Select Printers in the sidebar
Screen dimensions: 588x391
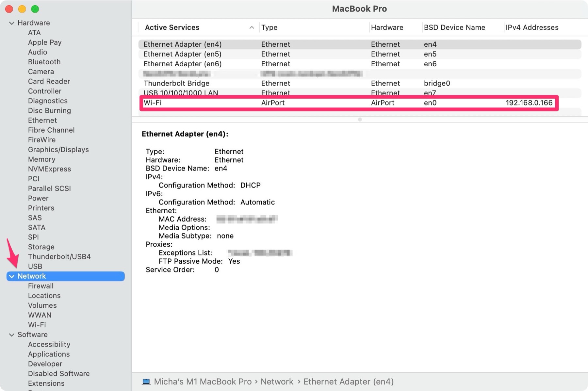tap(41, 208)
